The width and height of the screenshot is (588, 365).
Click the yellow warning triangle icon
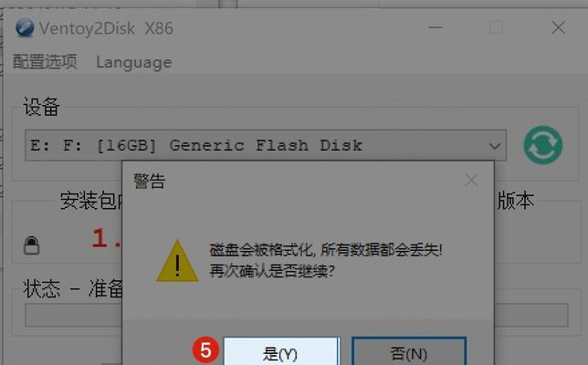click(177, 261)
